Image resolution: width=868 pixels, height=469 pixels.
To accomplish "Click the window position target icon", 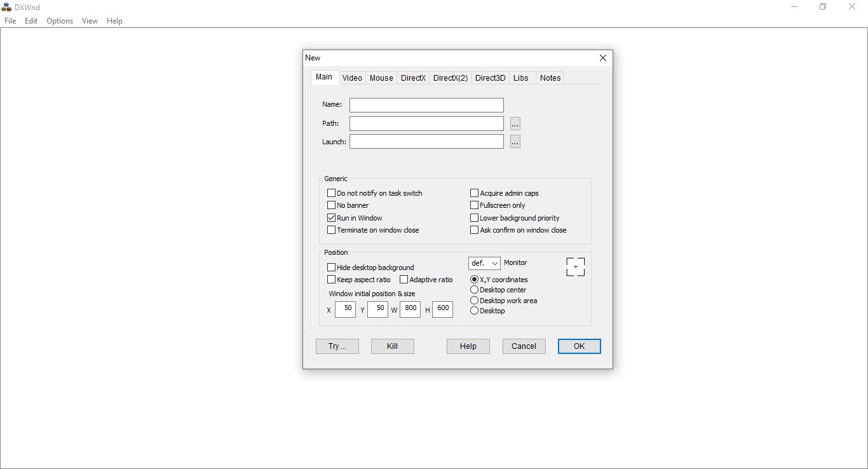I will [x=575, y=267].
